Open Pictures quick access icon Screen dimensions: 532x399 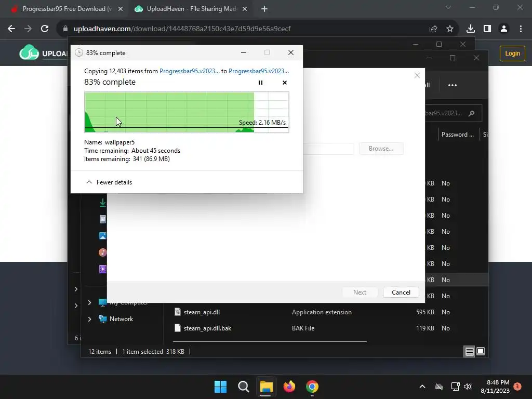coord(102,236)
